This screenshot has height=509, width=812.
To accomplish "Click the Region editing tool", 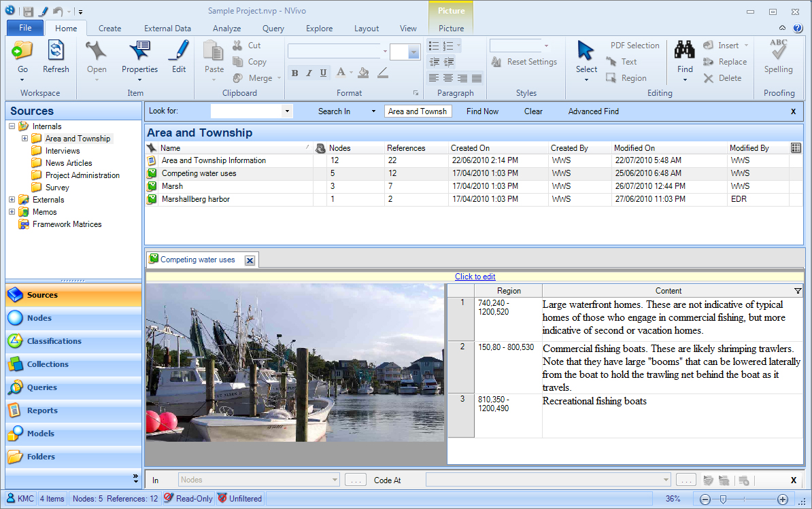I will 626,78.
